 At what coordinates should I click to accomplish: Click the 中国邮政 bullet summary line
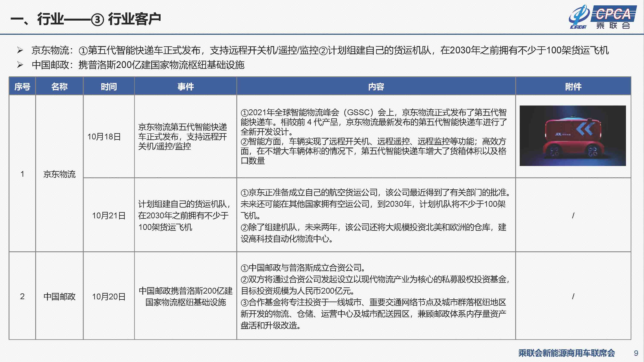(x=138, y=65)
